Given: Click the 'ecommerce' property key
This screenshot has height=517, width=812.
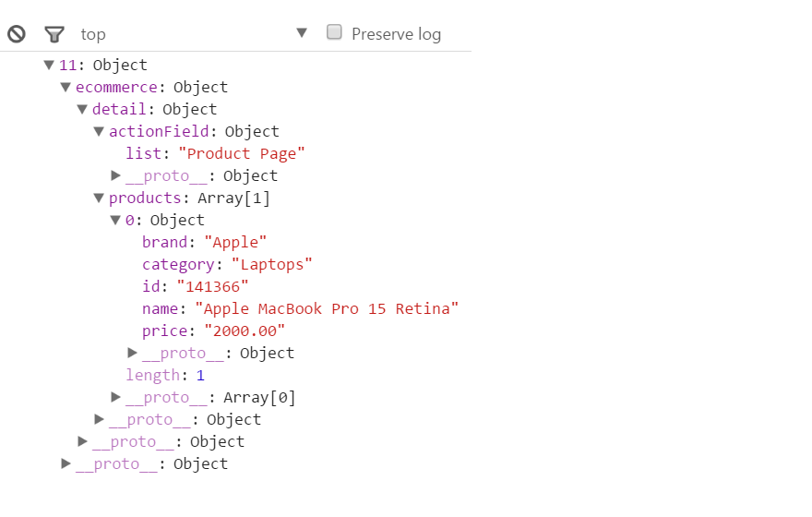Looking at the screenshot, I should click(x=116, y=87).
